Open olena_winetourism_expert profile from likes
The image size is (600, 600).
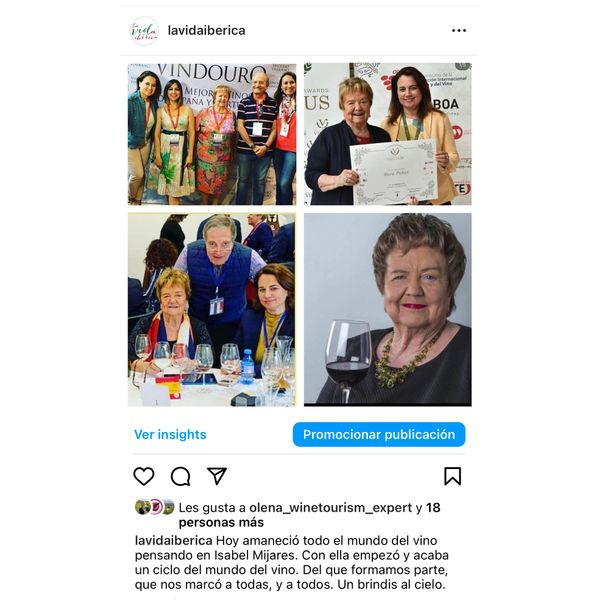click(331, 508)
